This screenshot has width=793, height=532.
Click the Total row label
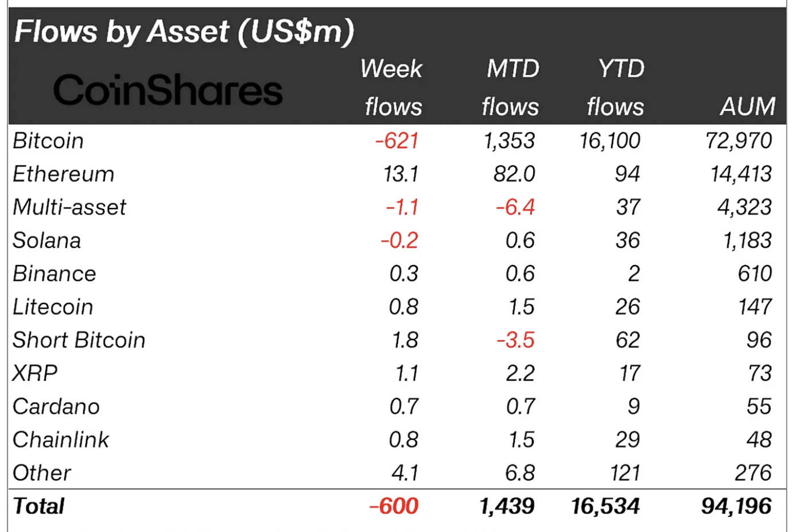tap(38, 507)
